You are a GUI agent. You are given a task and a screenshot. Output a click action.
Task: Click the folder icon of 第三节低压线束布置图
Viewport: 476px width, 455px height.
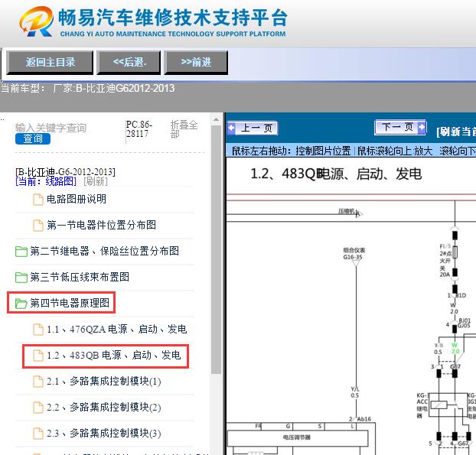[x=21, y=277]
